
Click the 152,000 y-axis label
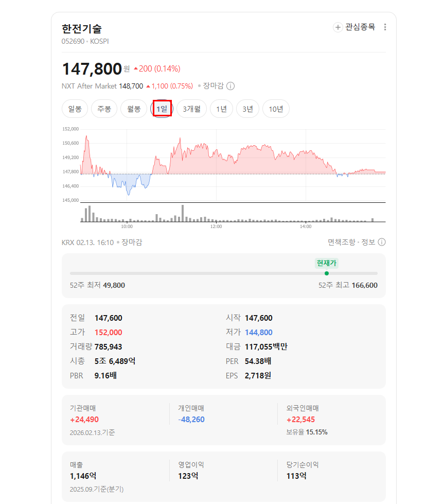pyautogui.click(x=70, y=129)
